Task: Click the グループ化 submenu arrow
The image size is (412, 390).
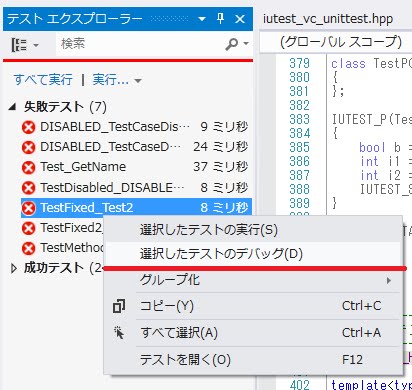Action: click(389, 280)
